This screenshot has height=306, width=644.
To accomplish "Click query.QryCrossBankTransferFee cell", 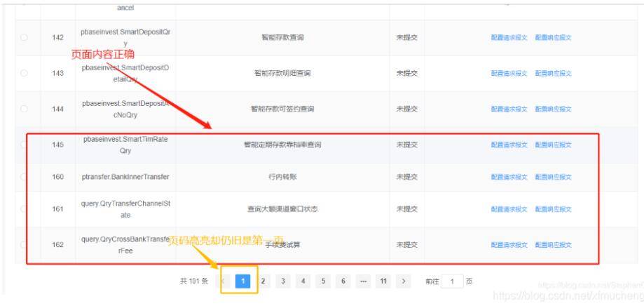I will (x=125, y=245).
